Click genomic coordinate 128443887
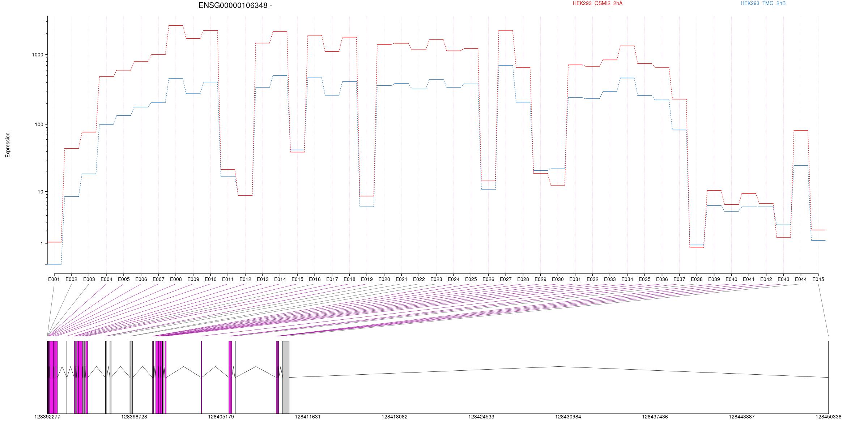The height and width of the screenshot is (434, 868). point(742,417)
